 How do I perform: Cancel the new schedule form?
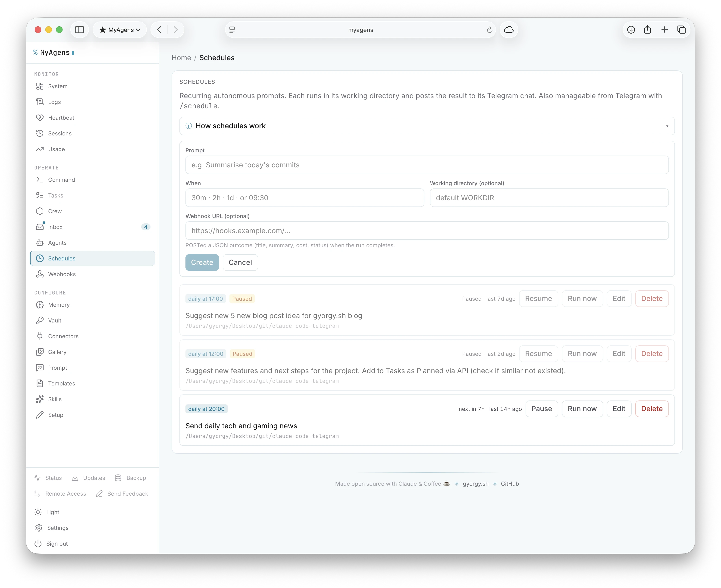point(240,263)
